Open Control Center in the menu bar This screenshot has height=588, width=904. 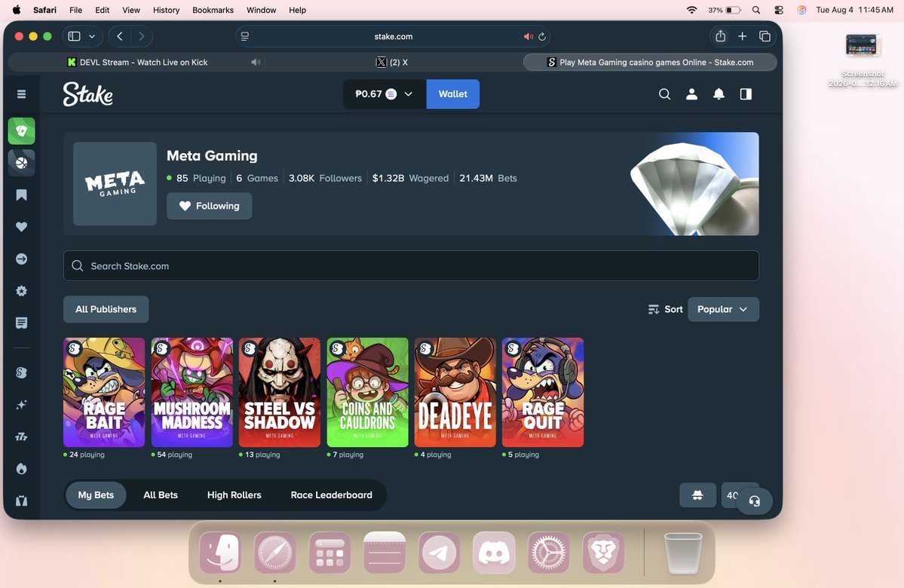point(778,10)
